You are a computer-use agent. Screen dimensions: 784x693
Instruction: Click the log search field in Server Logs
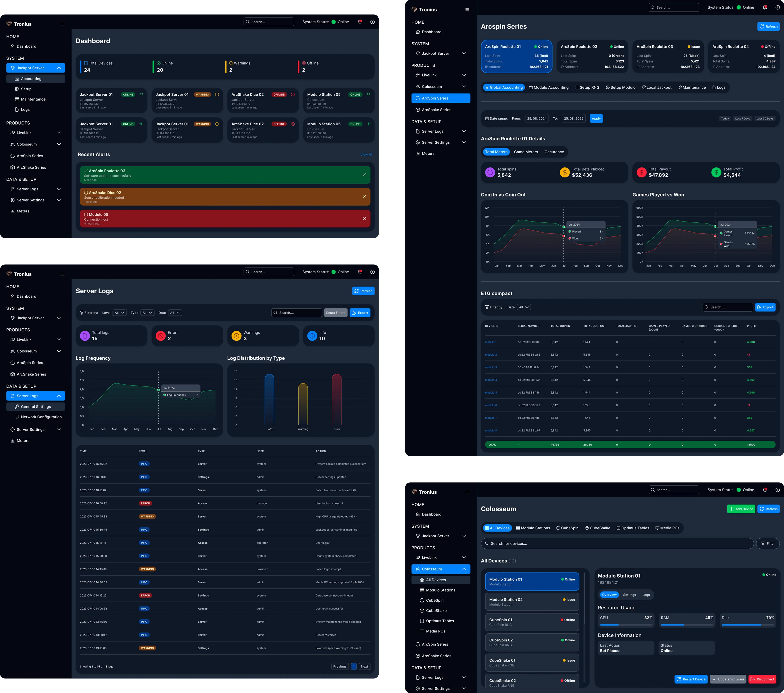tap(296, 313)
